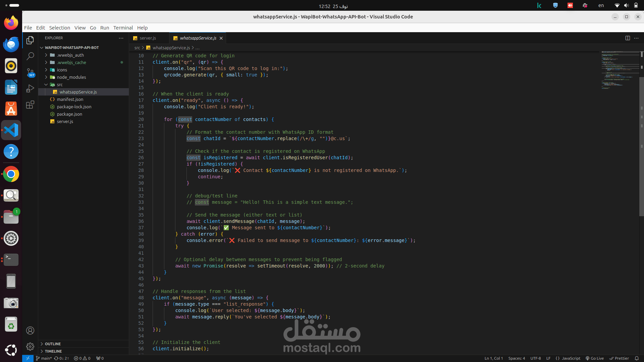Open notifications bell in status bar

[637, 358]
